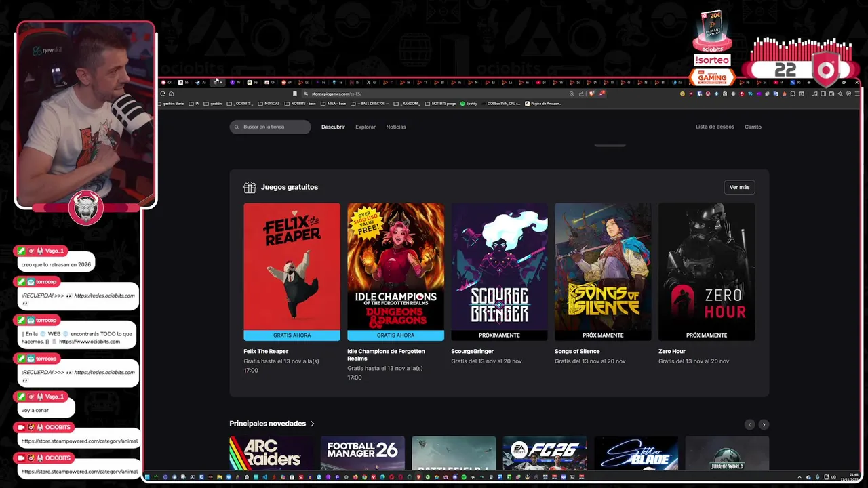
Task: Click the Songs of Silence title text
Action: pyautogui.click(x=577, y=351)
